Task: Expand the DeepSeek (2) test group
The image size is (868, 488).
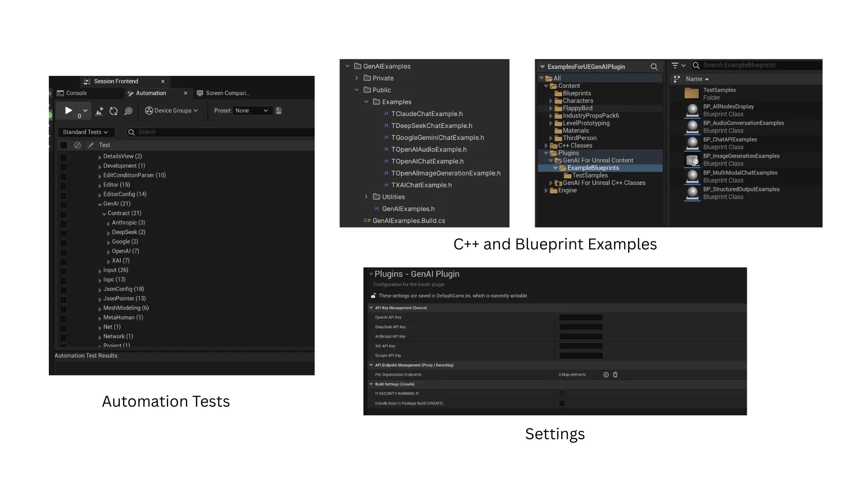Action: pos(108,233)
